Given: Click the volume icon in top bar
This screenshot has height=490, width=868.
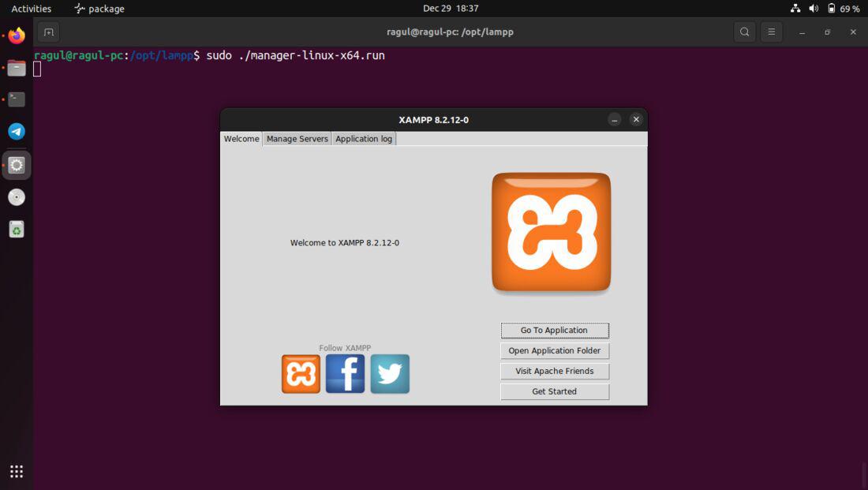Looking at the screenshot, I should pos(814,9).
